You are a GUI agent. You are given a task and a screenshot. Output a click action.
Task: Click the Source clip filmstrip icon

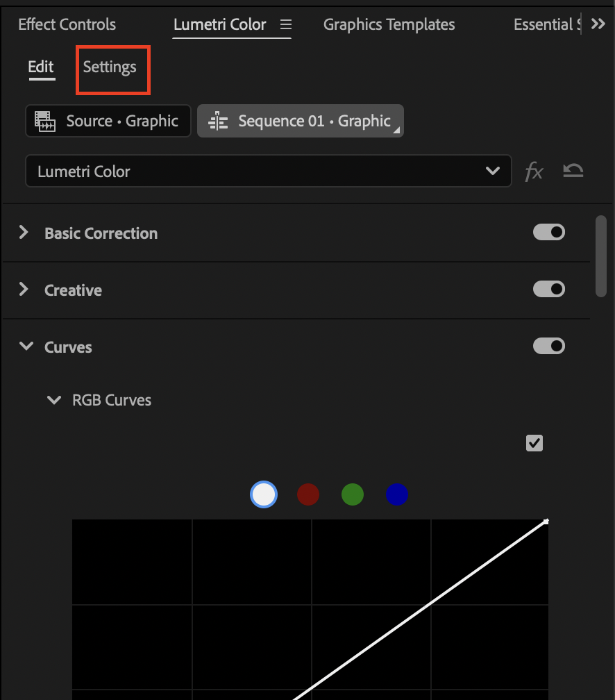(45, 122)
